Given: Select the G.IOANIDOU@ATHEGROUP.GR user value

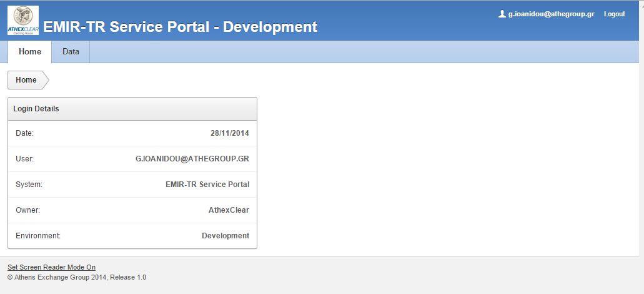Looking at the screenshot, I should coord(192,159).
